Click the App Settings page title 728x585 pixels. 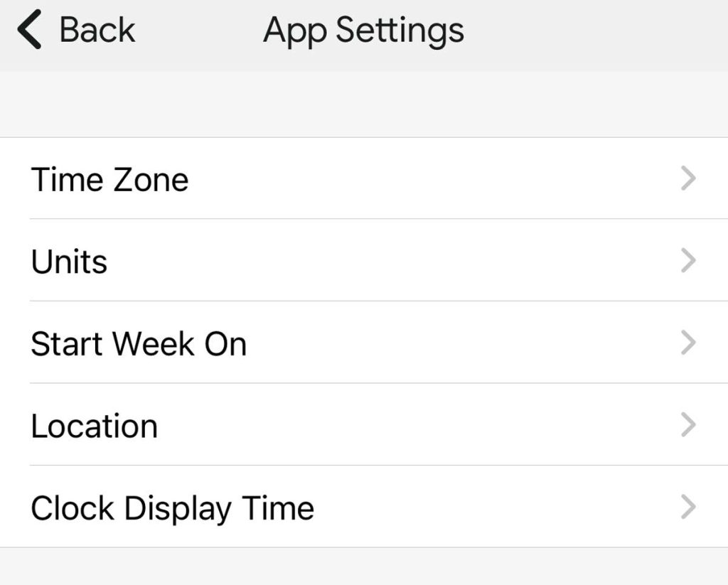click(363, 31)
